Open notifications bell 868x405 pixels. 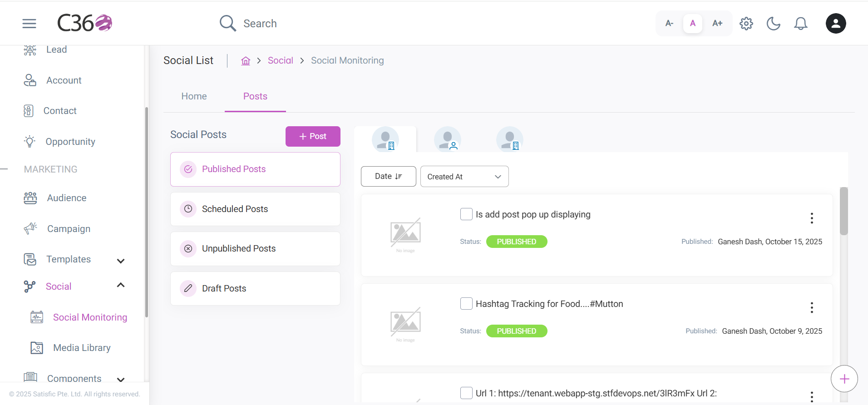(801, 24)
